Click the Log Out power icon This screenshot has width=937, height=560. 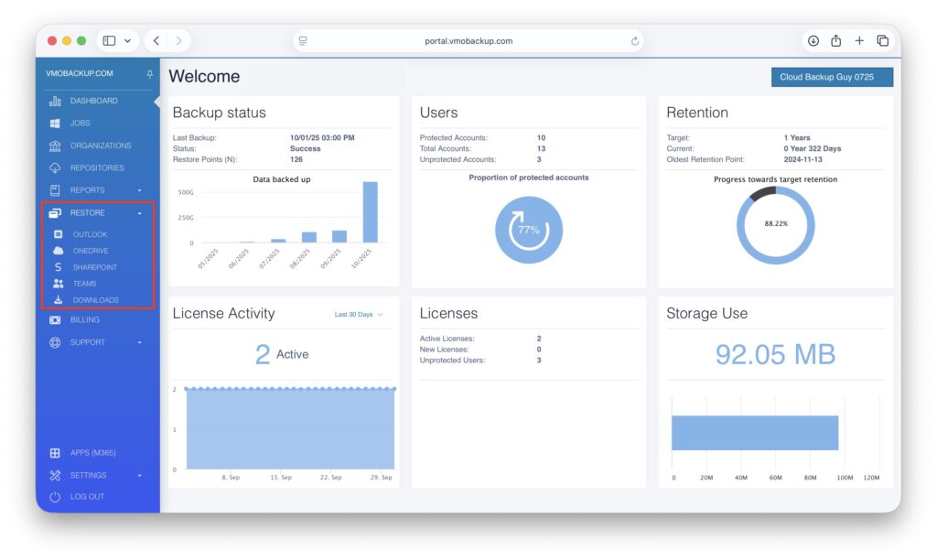55,497
